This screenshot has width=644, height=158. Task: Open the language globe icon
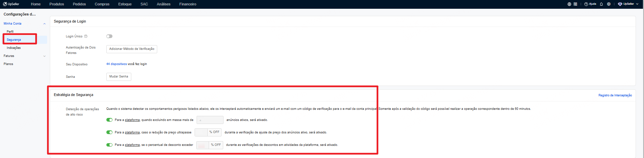(569, 4)
